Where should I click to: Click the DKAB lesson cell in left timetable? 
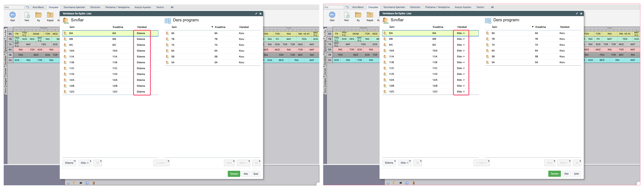[x=36, y=34]
